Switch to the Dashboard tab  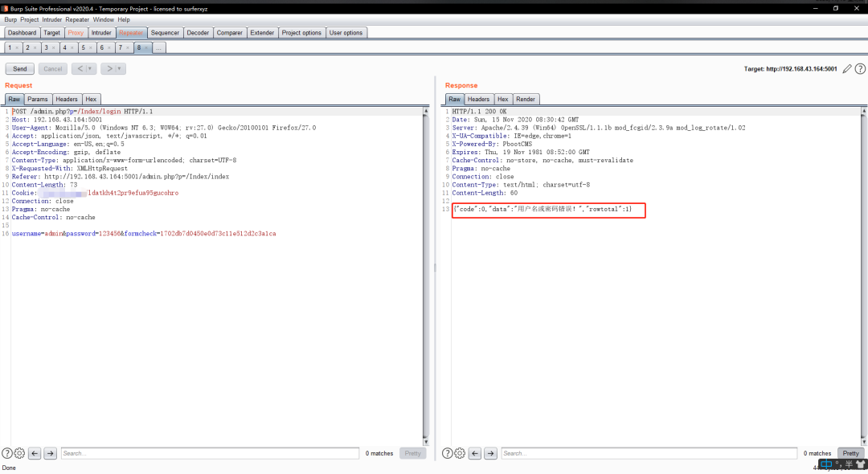coord(23,33)
